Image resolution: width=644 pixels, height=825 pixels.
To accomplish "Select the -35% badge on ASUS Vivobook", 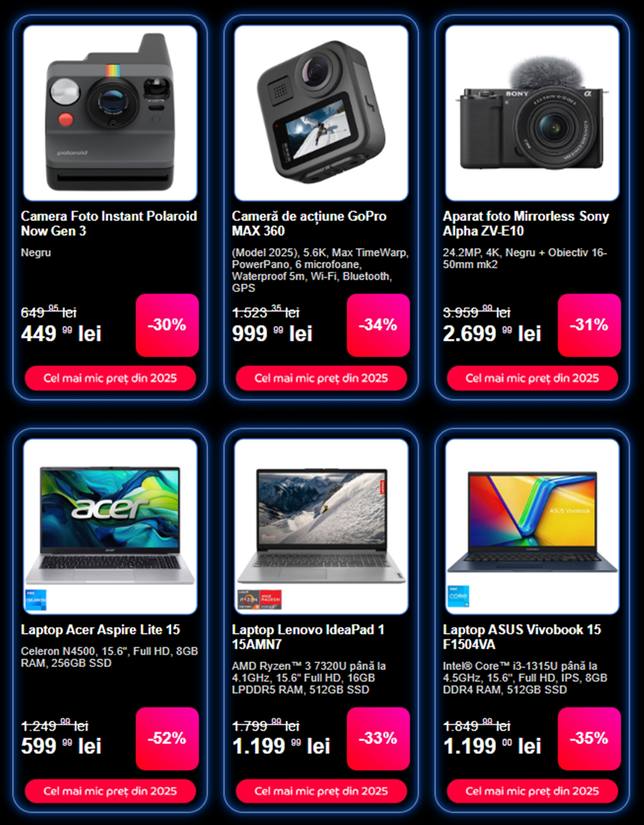I will 589,739.
